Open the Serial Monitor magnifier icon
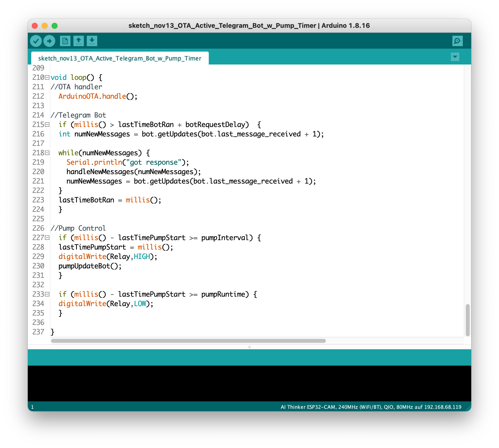Image resolution: width=499 pixels, height=448 pixels. tap(457, 41)
